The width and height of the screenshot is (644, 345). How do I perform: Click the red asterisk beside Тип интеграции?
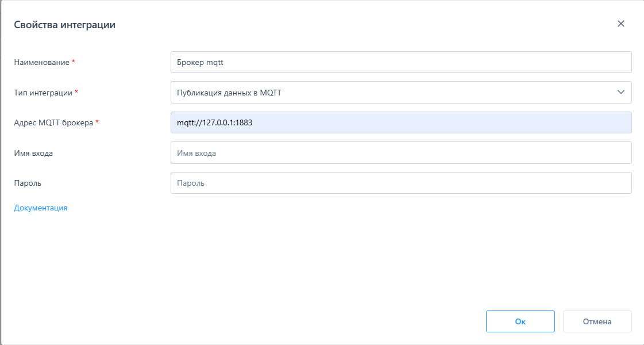(77, 92)
